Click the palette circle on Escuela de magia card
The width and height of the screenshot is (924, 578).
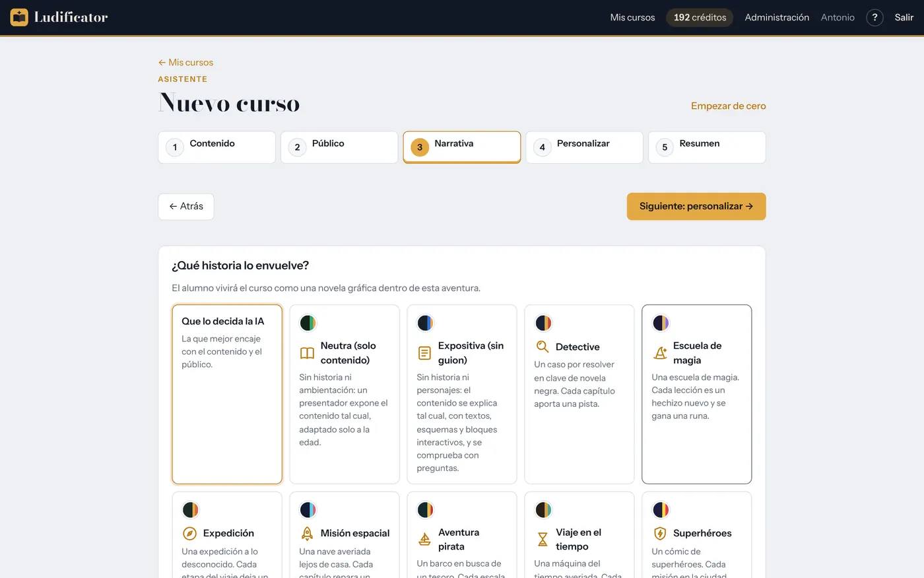[661, 323]
